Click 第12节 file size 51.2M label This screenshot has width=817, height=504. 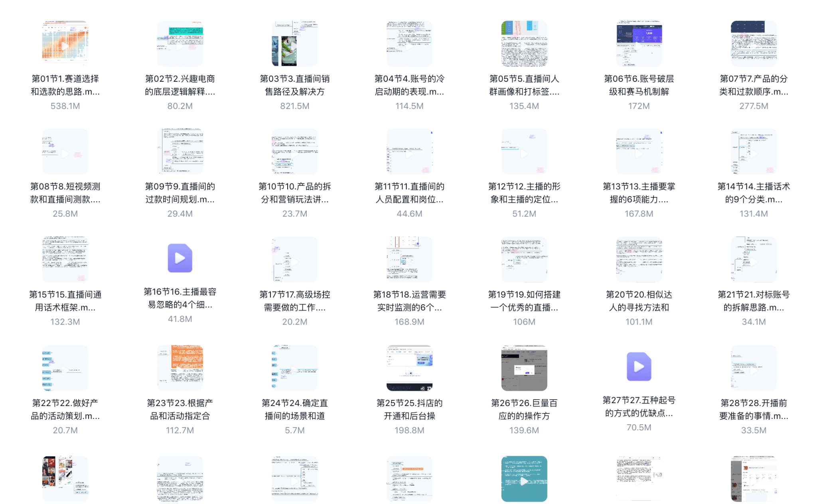coord(524,214)
